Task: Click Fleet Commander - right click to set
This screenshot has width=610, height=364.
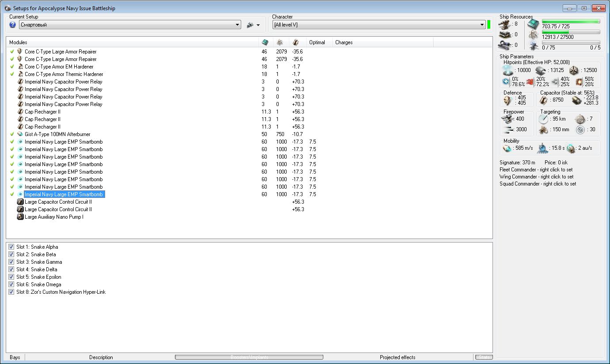Action: (x=536, y=170)
